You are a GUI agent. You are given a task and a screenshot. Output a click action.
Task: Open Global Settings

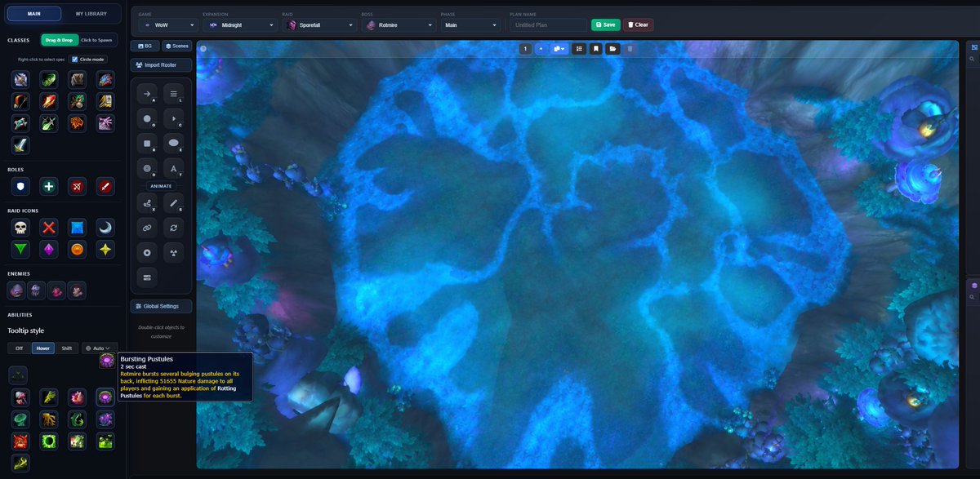click(161, 306)
